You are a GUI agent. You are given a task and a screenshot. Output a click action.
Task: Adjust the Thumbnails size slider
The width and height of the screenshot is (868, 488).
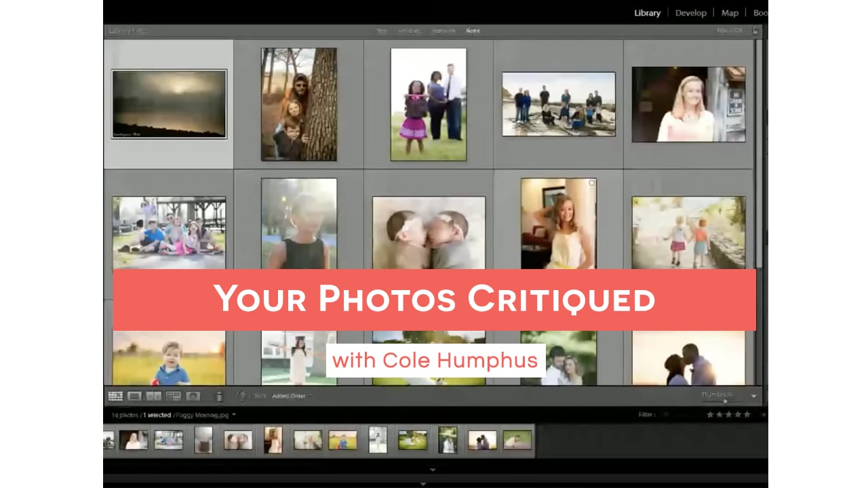coord(726,400)
